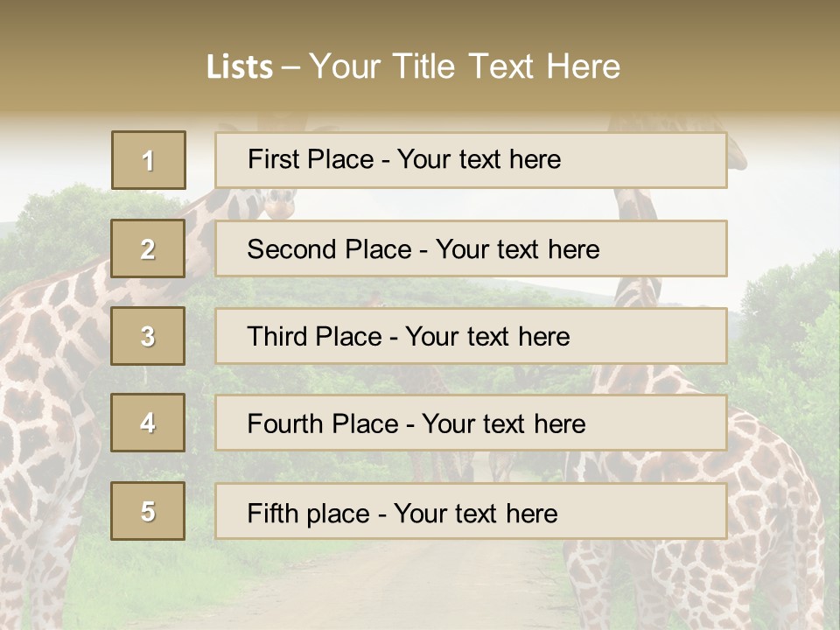Screen dimensions: 840x630
Task: Select the First Place text bar
Action: click(x=471, y=160)
